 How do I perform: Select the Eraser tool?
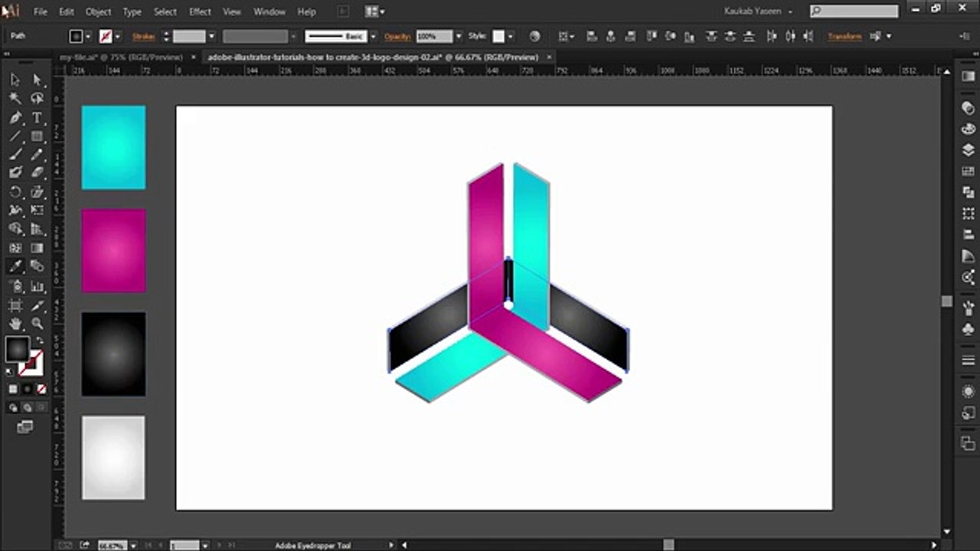[x=37, y=173]
